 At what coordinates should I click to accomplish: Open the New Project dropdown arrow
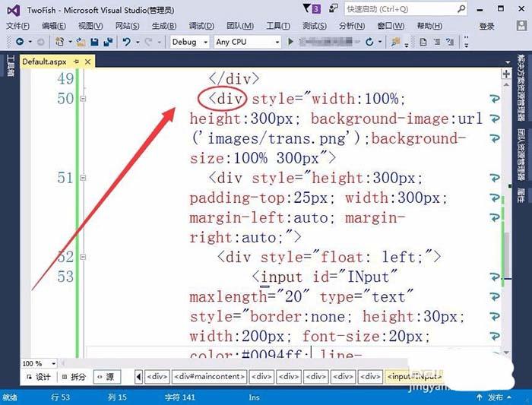70,42
